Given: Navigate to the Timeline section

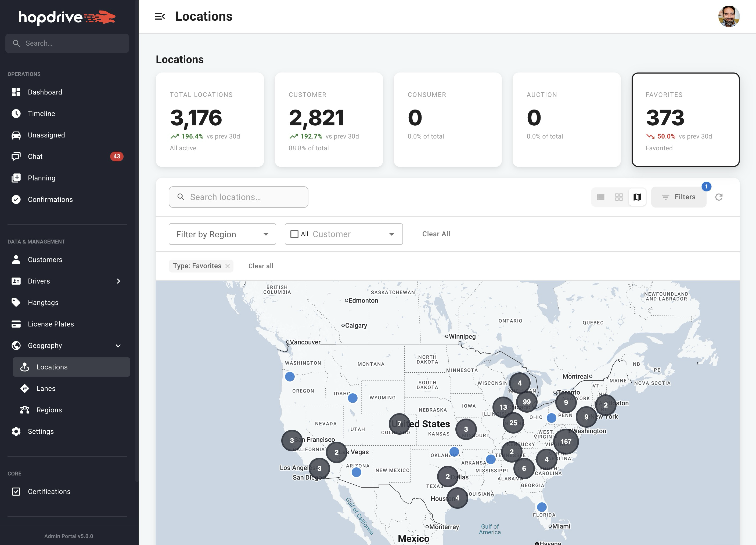Looking at the screenshot, I should tap(41, 113).
